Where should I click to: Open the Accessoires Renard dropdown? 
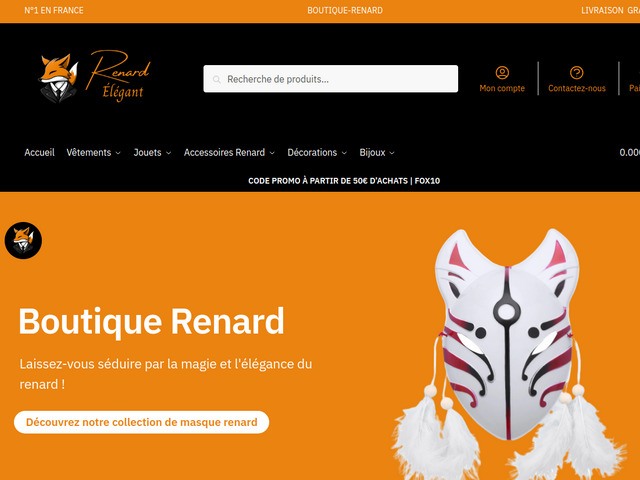pyautogui.click(x=229, y=152)
